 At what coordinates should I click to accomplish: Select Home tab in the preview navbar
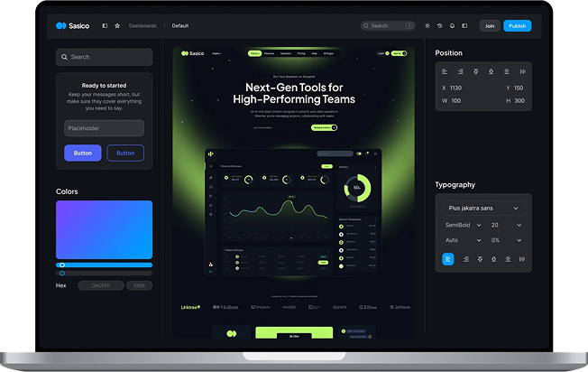pos(255,53)
